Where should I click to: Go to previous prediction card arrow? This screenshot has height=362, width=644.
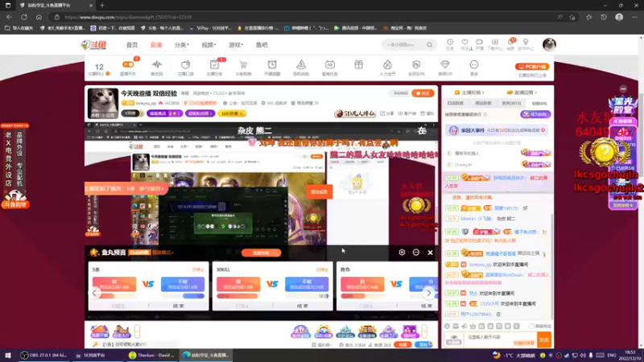point(94,293)
